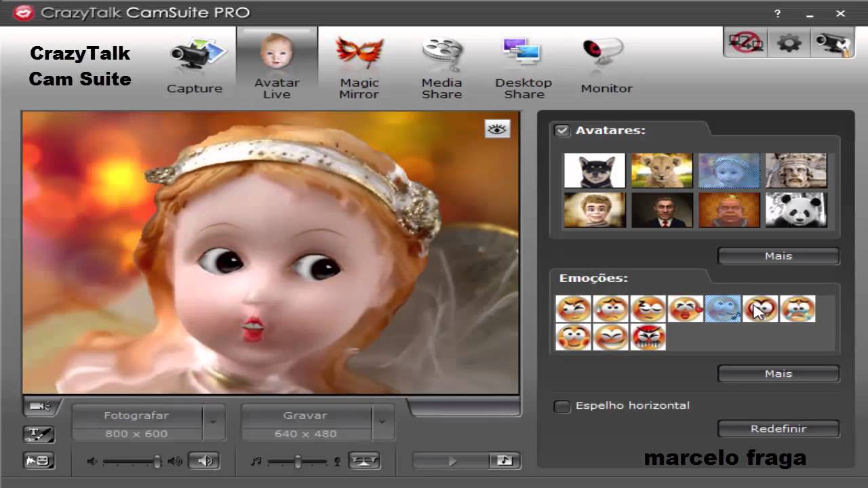Open the Magic Mirror tab
868x488 pixels.
click(359, 66)
